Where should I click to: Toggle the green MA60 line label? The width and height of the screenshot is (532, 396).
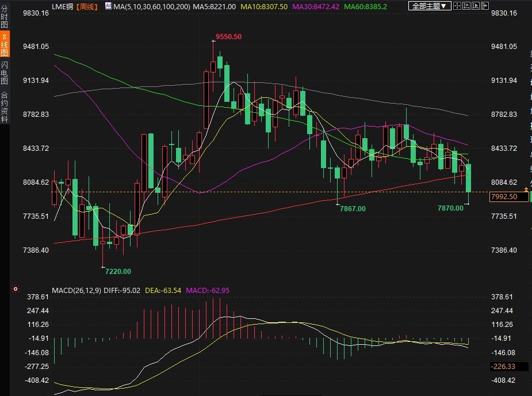pos(366,6)
